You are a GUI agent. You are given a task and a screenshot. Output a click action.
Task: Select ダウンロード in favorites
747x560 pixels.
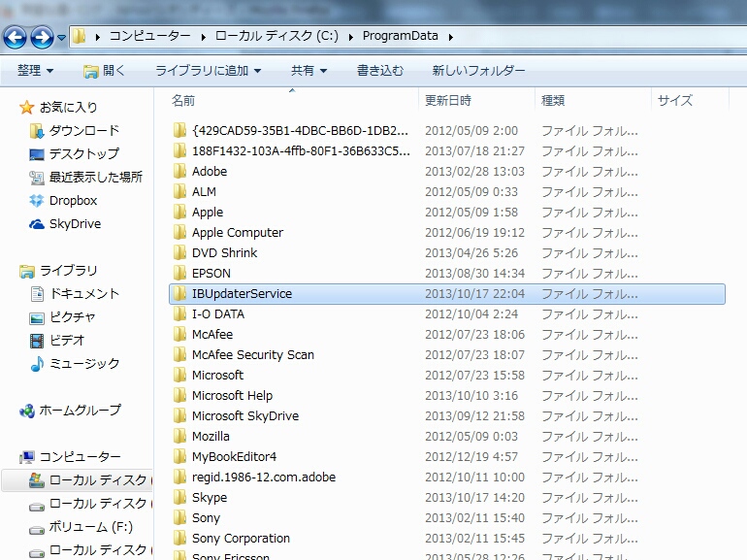point(84,131)
